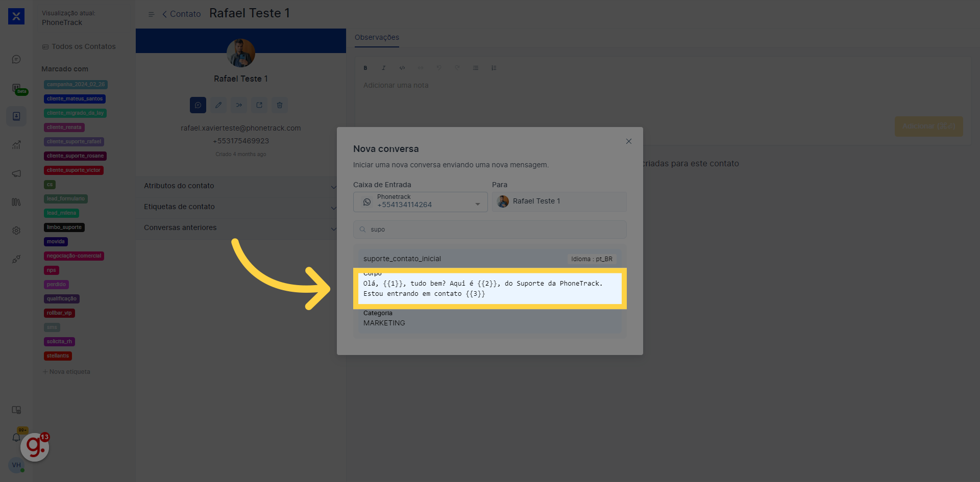Filter by cliente_renata label

pos(64,128)
